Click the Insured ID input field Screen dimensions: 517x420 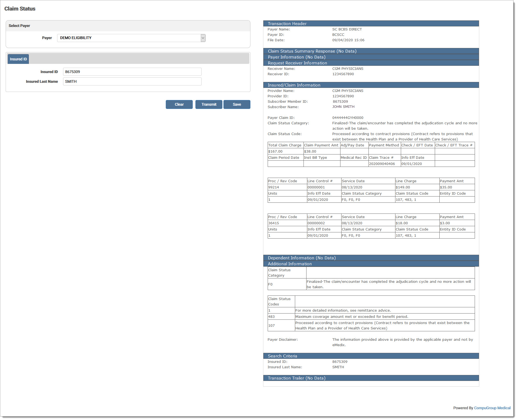pyautogui.click(x=132, y=72)
